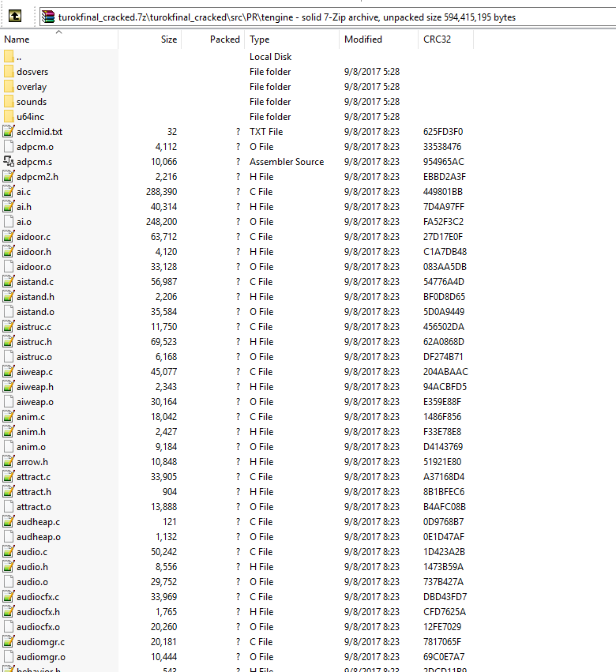Click the ai.o file icon

tap(9, 222)
